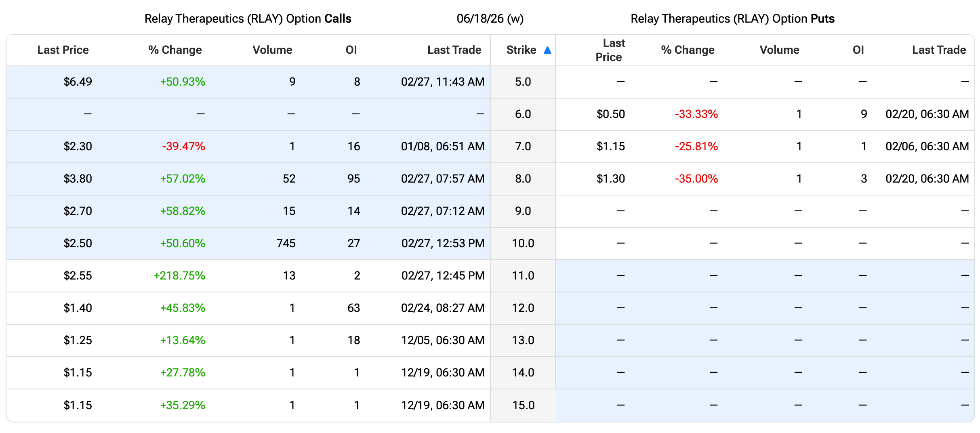Sort puts by % Change header
The height and width of the screenshot is (433, 980).
pyautogui.click(x=688, y=50)
